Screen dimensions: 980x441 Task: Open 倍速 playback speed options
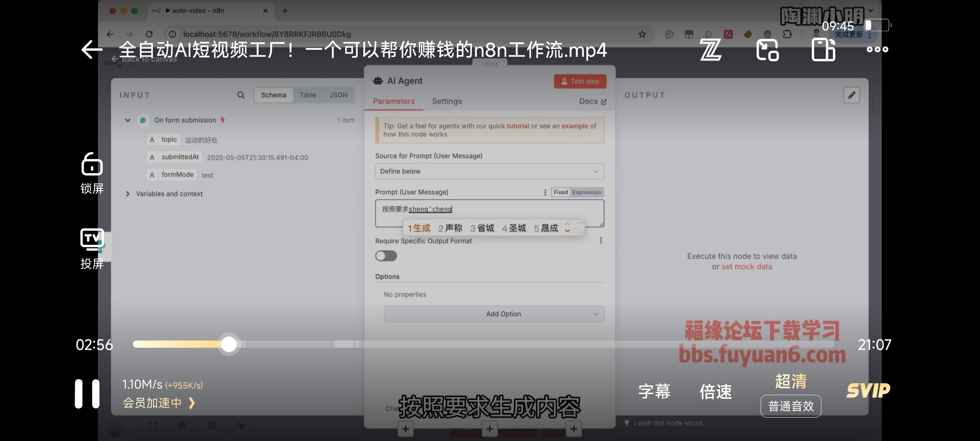click(x=715, y=391)
